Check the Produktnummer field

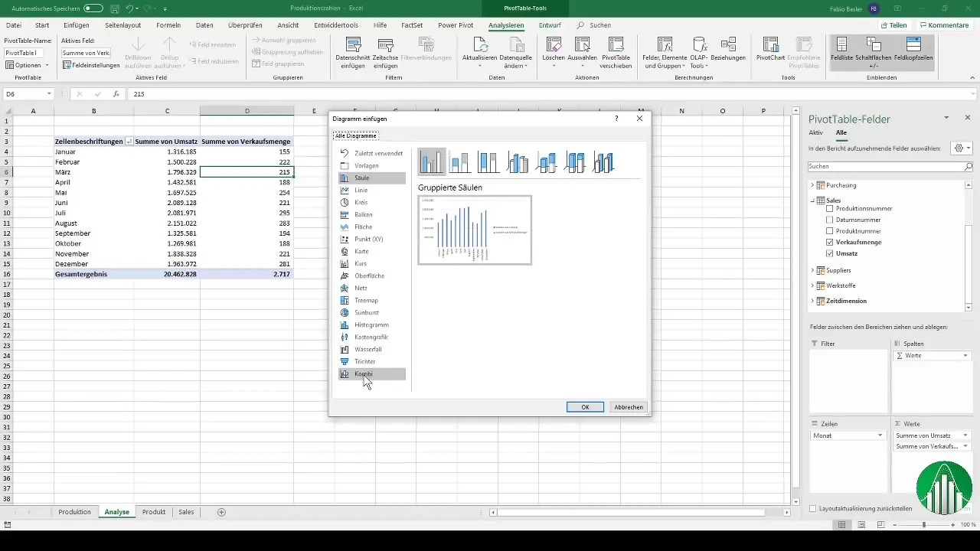pyautogui.click(x=830, y=231)
